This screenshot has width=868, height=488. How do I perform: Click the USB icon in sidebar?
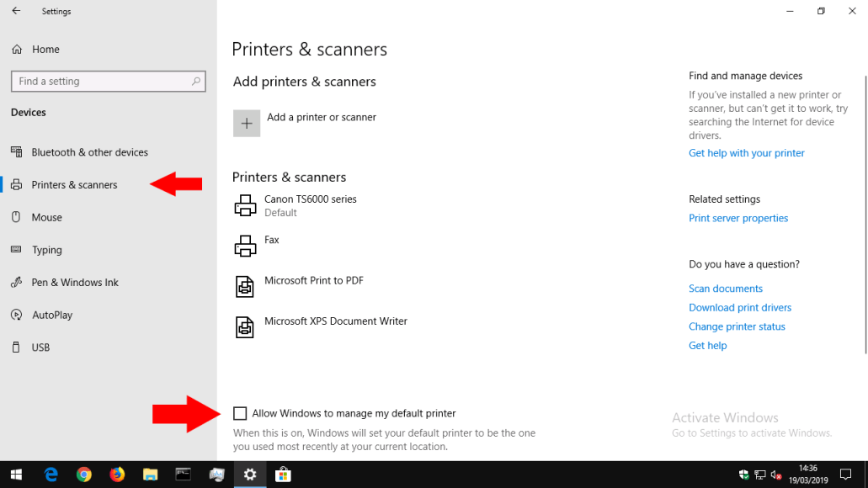click(x=16, y=347)
